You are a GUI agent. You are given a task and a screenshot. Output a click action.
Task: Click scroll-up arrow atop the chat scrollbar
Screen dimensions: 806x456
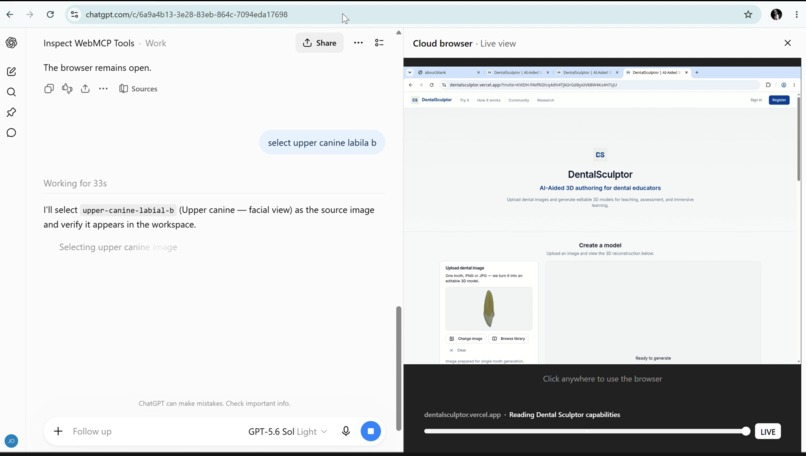(x=398, y=32)
